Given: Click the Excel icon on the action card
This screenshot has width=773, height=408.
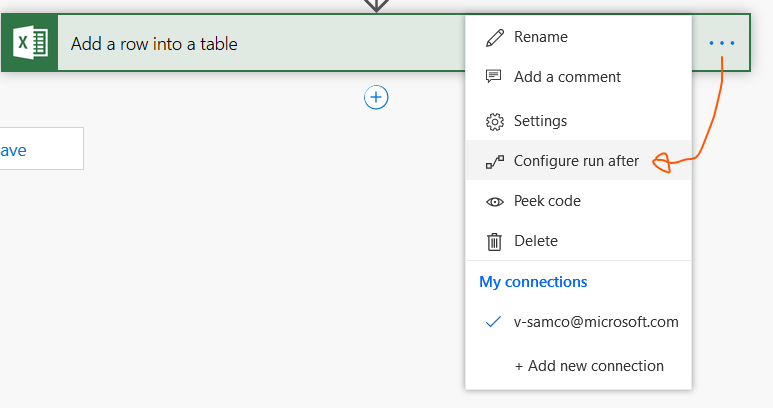Looking at the screenshot, I should click(x=30, y=43).
